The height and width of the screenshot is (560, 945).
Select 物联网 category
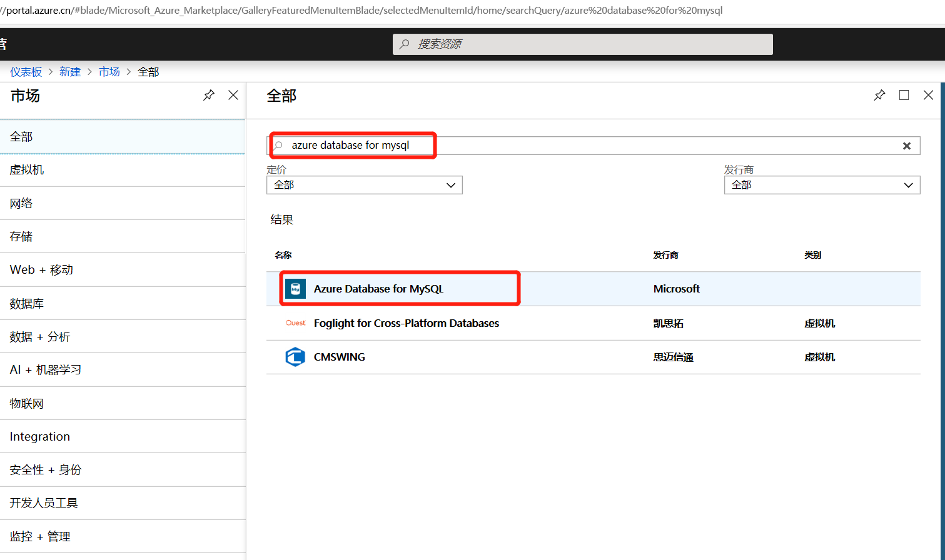coord(123,403)
